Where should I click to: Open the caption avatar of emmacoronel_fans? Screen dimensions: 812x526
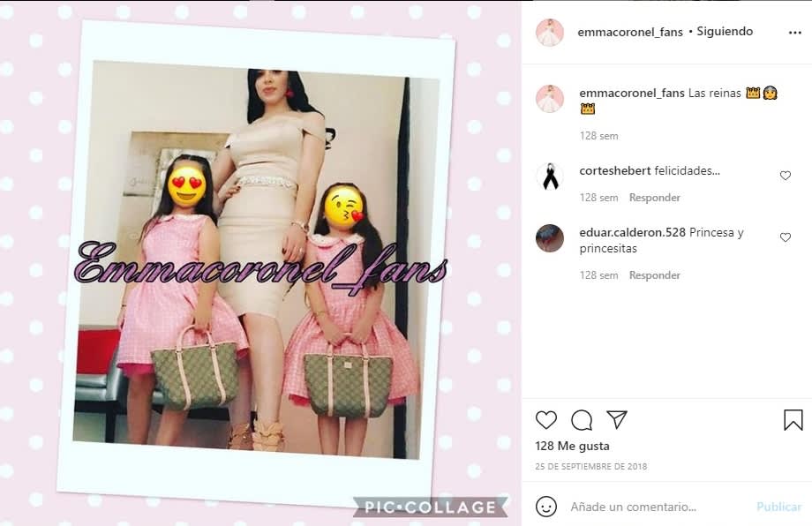550,99
